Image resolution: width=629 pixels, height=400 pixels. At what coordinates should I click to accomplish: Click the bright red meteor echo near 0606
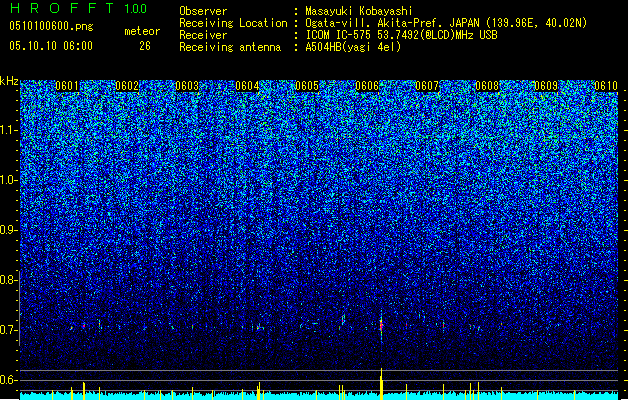tap(381, 325)
